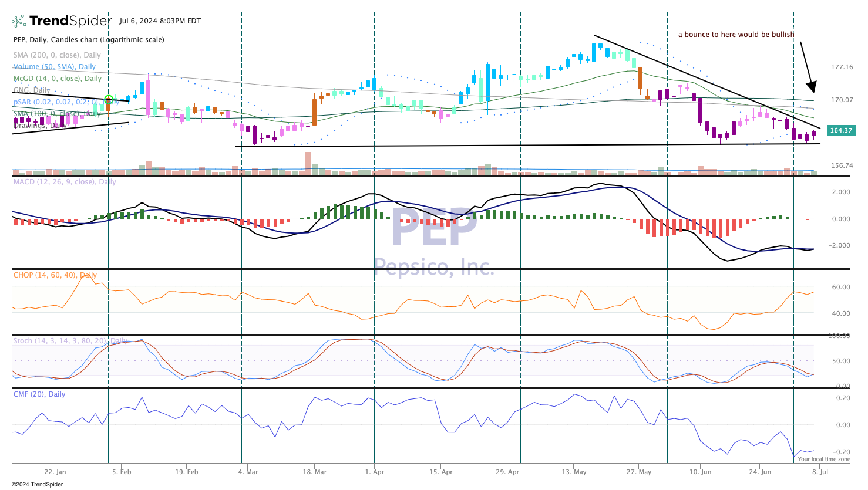Click the '29. Apr' date label
The width and height of the screenshot is (868, 490).
(x=507, y=472)
